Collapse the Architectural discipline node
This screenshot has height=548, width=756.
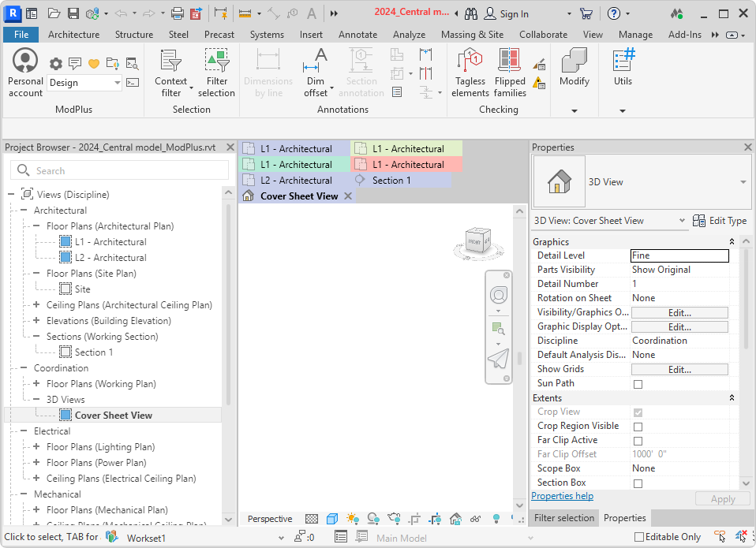tap(24, 211)
